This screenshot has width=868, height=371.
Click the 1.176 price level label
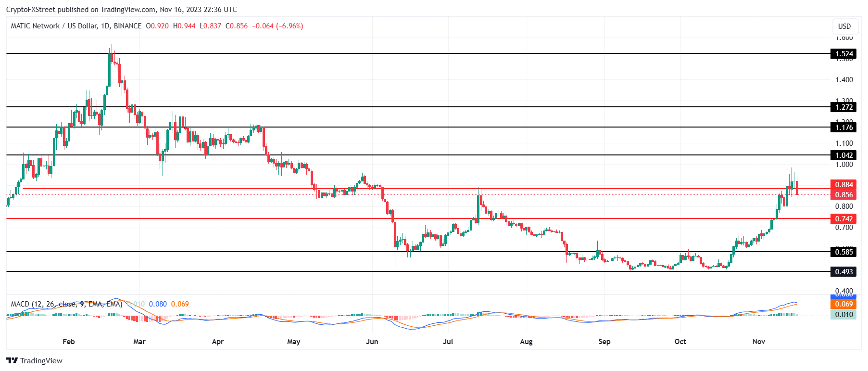coord(843,128)
